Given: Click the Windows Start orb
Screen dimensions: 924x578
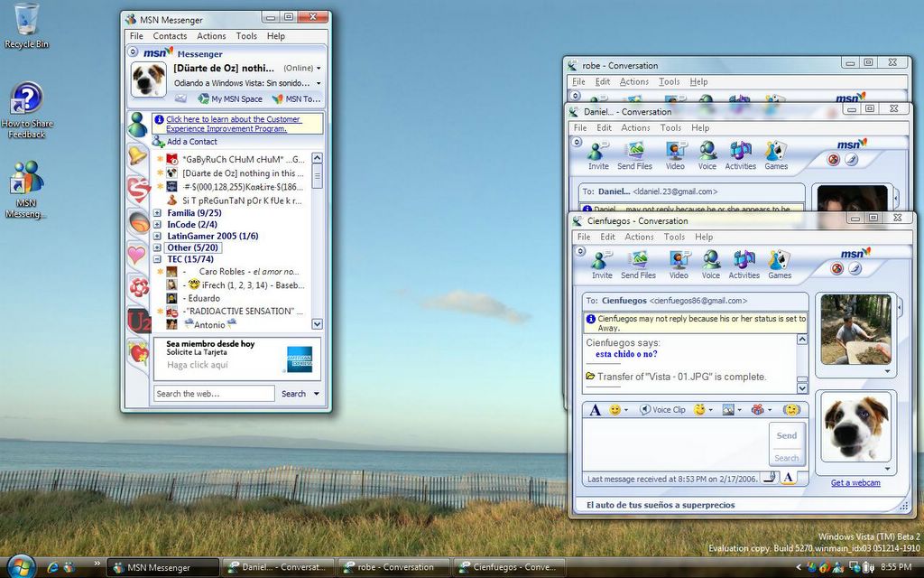Looking at the screenshot, I should (x=22, y=567).
